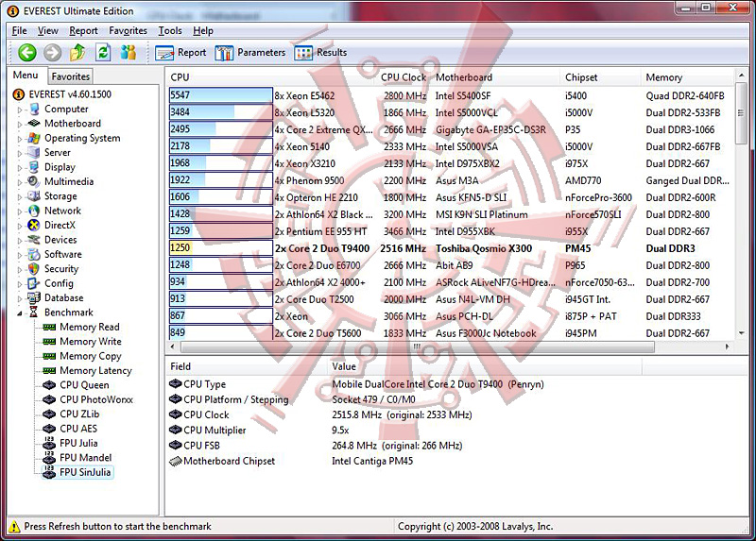Expand the Computer tree node
The width and height of the screenshot is (756, 541).
point(20,110)
